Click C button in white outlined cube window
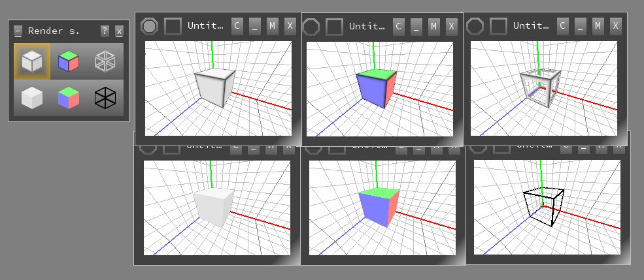Image resolution: width=644 pixels, height=280 pixels. pyautogui.click(x=237, y=26)
